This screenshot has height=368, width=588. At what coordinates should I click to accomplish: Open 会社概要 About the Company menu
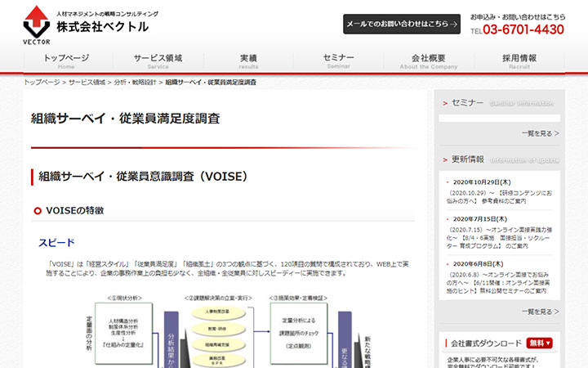click(x=429, y=61)
